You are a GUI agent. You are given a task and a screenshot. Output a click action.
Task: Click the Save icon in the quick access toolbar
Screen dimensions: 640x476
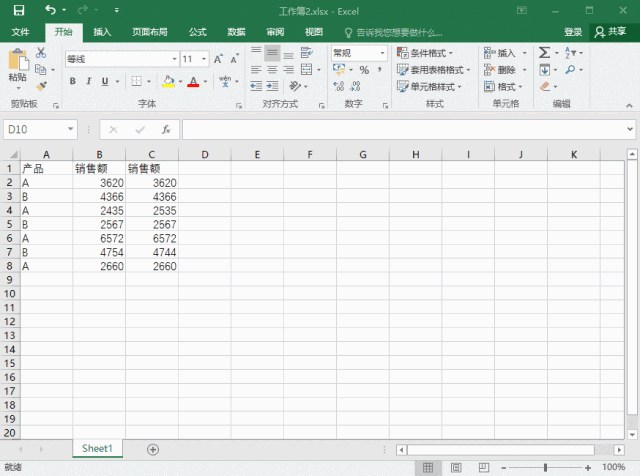[x=18, y=10]
